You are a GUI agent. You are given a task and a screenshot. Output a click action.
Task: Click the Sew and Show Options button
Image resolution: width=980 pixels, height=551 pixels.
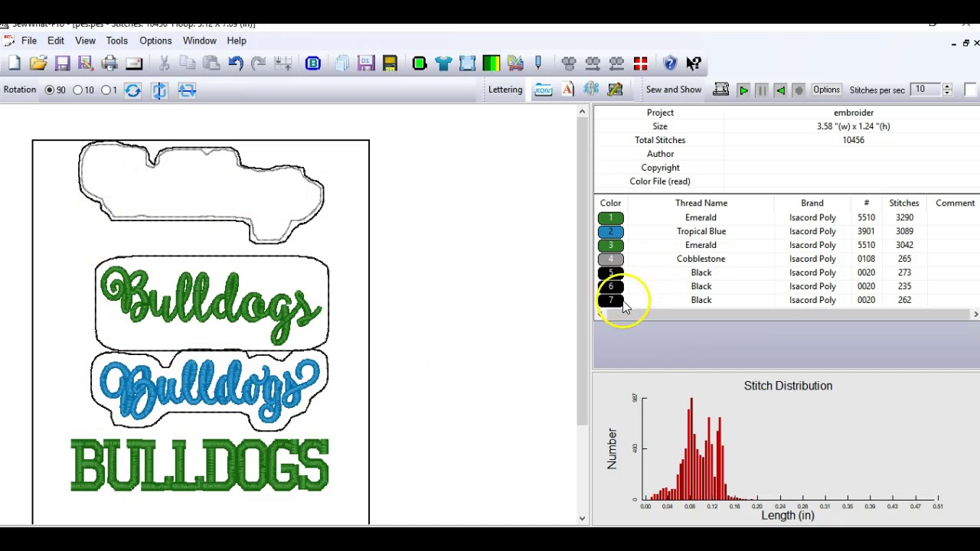pos(827,90)
